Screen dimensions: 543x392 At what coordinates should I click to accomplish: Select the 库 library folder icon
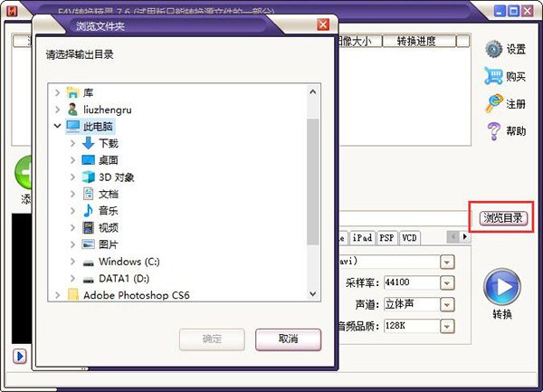coord(72,92)
